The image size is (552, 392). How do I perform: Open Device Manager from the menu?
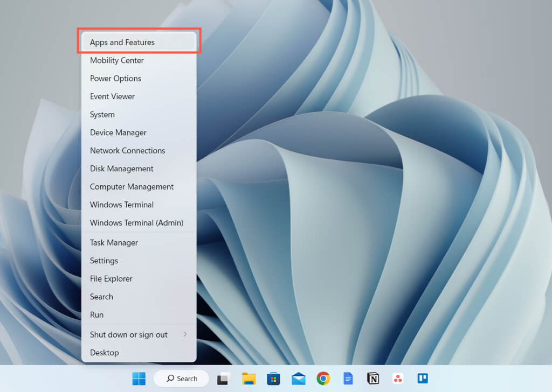[118, 132]
